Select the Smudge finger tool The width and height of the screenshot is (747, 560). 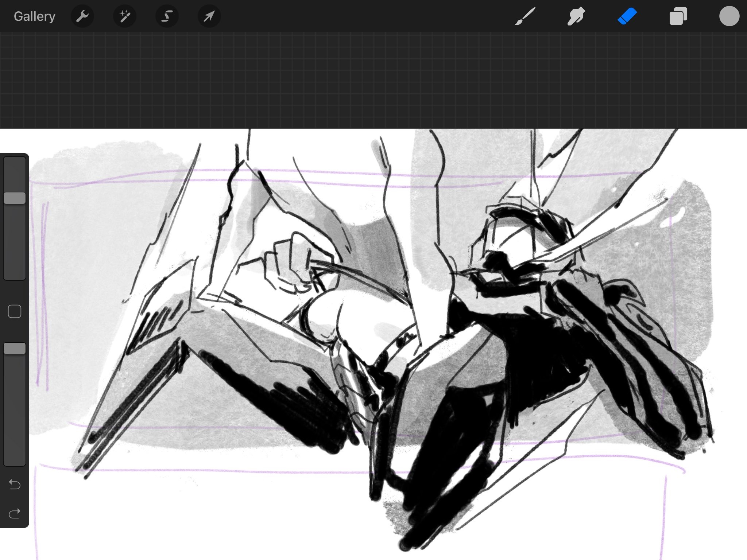coord(576,16)
